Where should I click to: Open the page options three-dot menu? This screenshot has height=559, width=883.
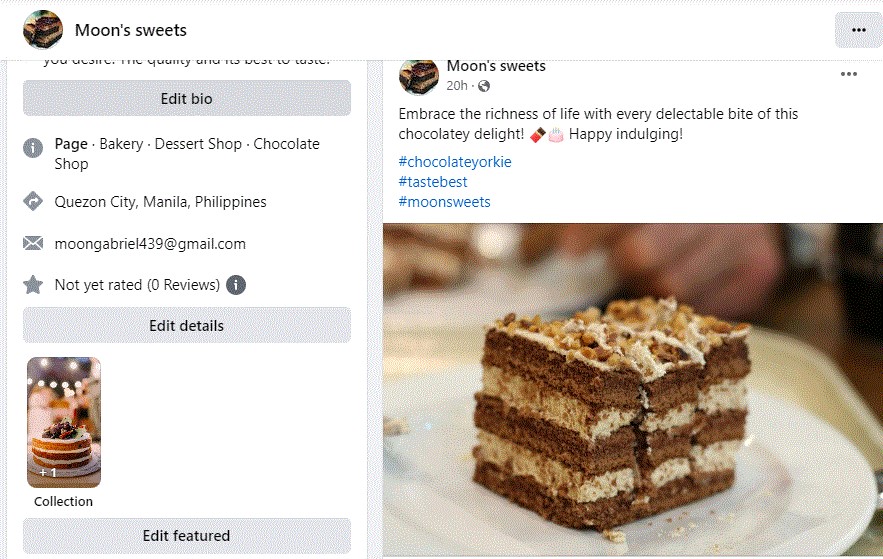click(x=858, y=30)
